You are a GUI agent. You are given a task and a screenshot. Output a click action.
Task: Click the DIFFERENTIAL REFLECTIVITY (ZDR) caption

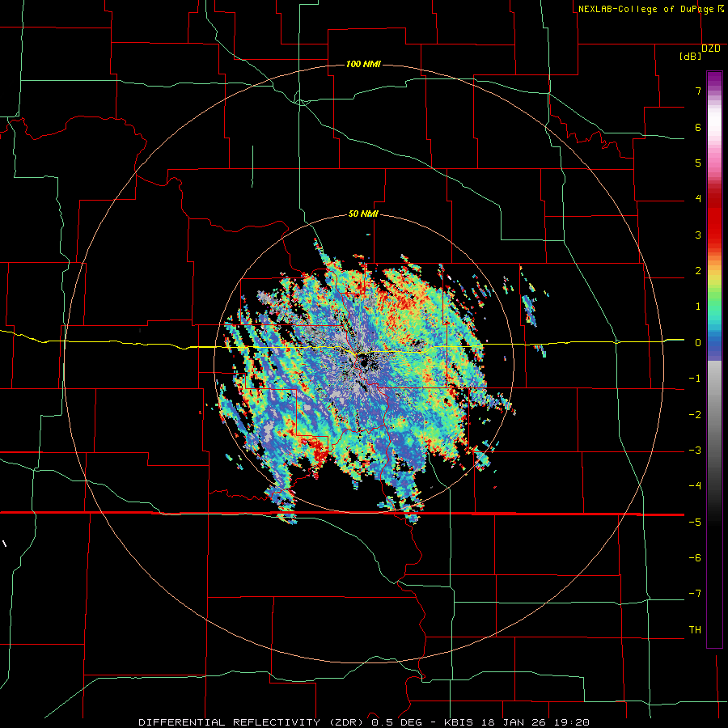(x=252, y=722)
